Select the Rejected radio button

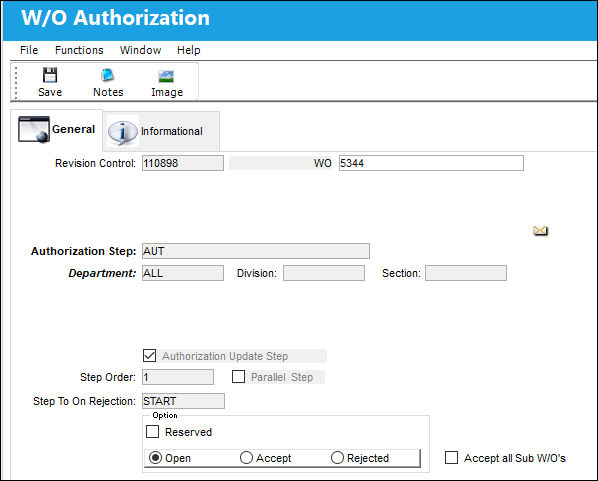[338, 458]
